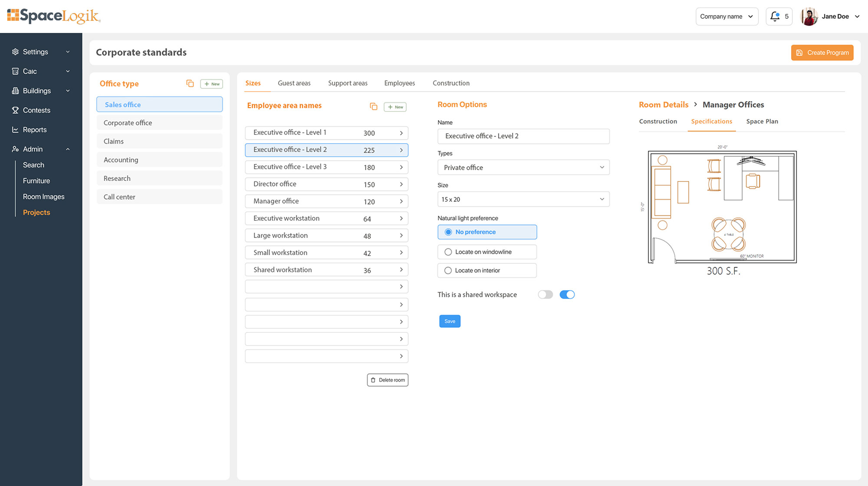Click the Delete room button

[x=388, y=380]
